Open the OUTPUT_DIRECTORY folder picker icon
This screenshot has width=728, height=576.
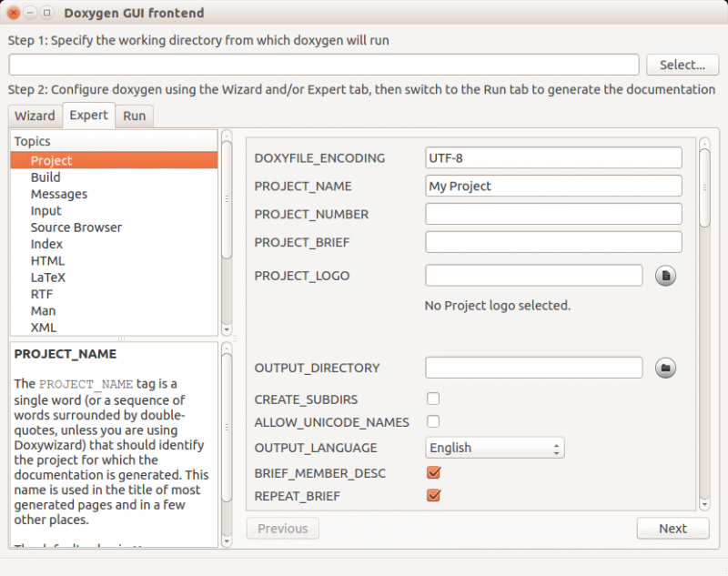665,368
